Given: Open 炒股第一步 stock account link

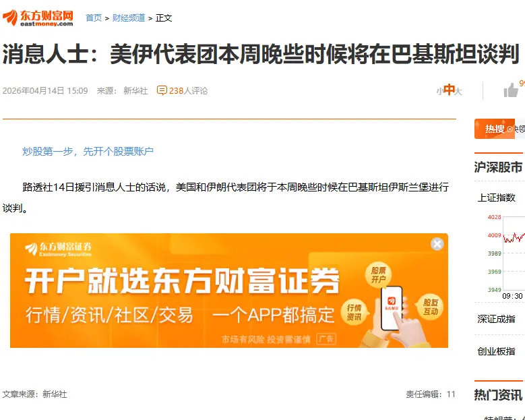Looking at the screenshot, I should [88, 152].
